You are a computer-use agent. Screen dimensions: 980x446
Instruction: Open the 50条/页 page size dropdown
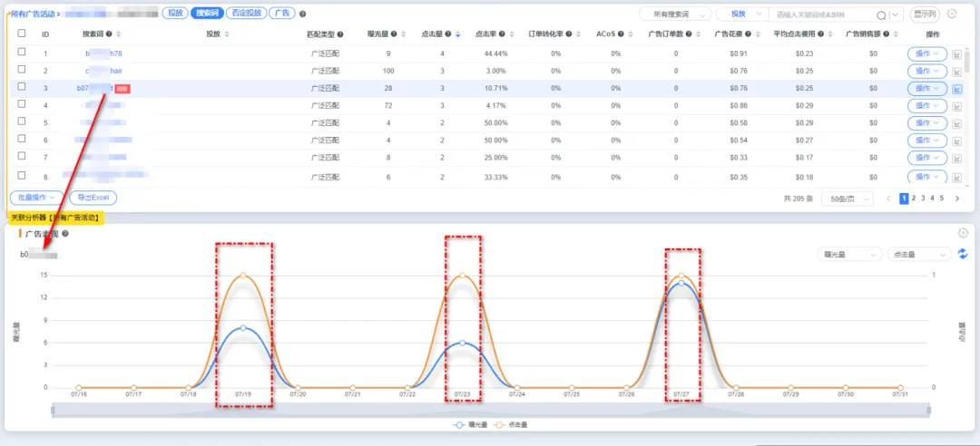(847, 199)
